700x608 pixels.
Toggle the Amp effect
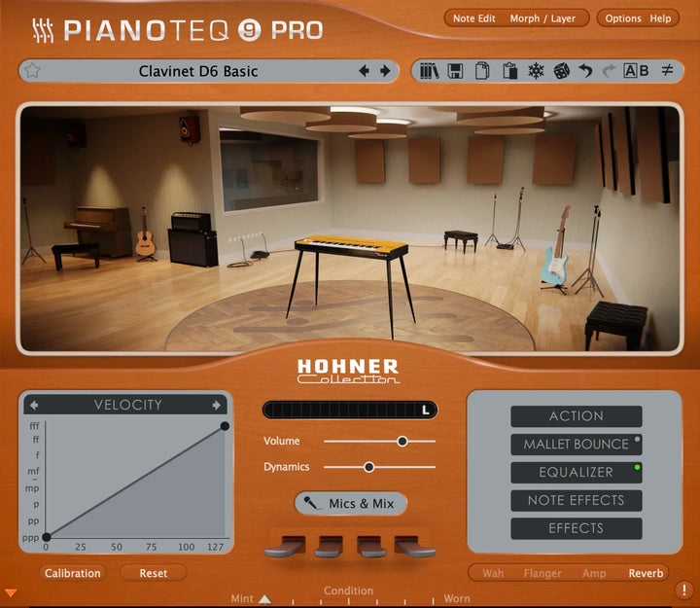coord(594,573)
